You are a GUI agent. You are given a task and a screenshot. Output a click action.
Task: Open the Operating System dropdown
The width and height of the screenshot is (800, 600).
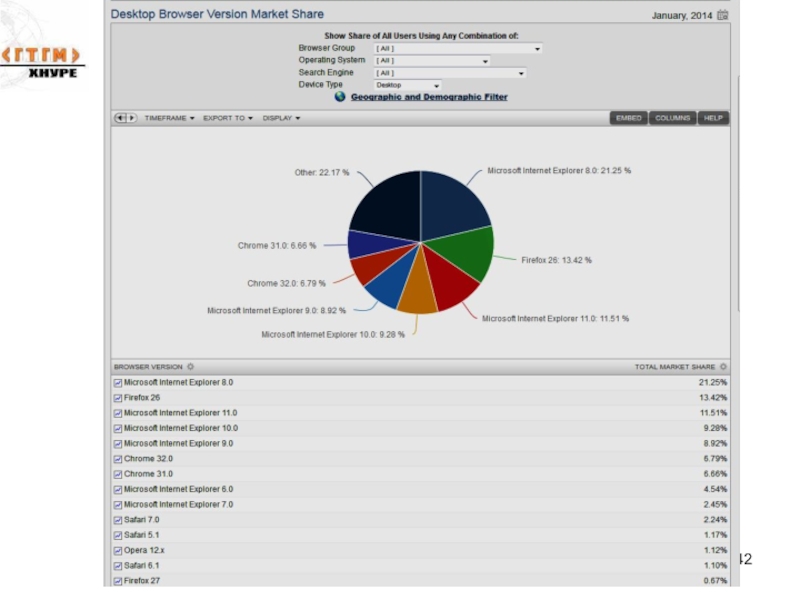tap(432, 61)
